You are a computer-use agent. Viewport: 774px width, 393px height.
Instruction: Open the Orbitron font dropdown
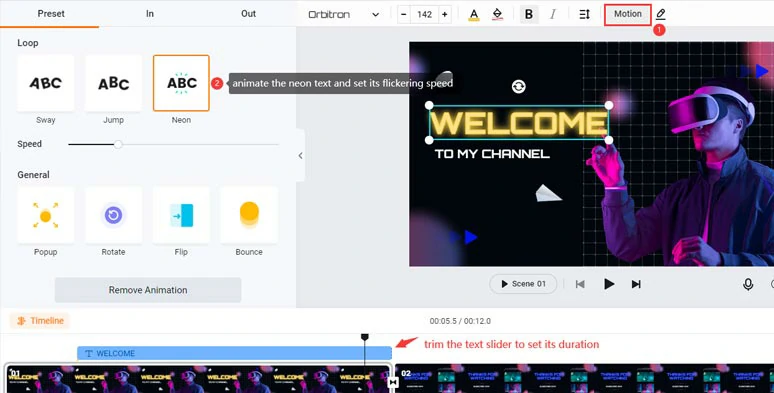(x=344, y=14)
